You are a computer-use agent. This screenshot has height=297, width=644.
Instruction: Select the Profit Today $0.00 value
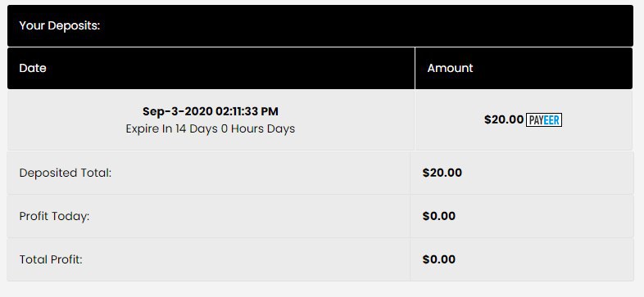coord(438,216)
